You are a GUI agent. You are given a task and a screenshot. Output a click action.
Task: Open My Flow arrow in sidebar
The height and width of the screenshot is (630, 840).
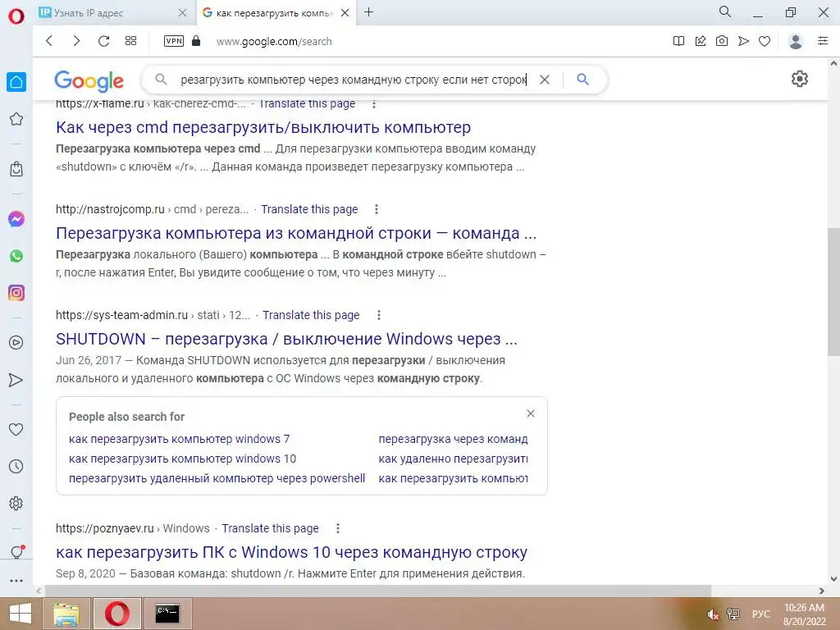pyautogui.click(x=16, y=380)
